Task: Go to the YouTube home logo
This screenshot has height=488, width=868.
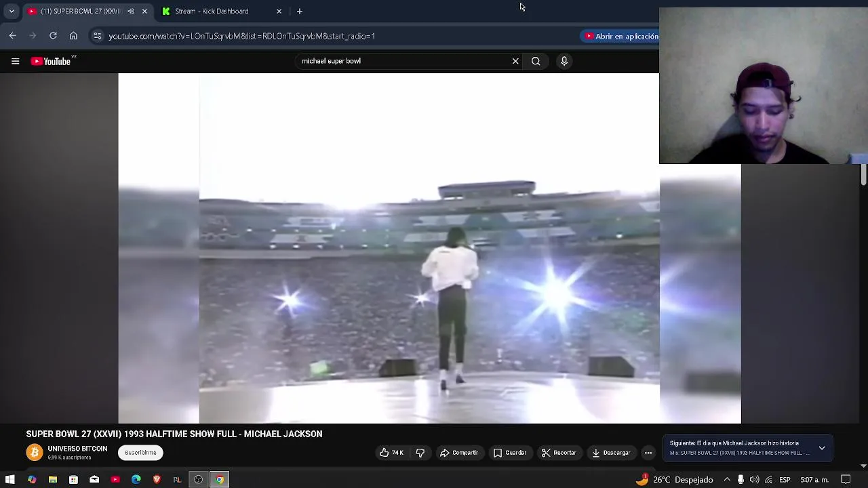Action: pyautogui.click(x=51, y=61)
